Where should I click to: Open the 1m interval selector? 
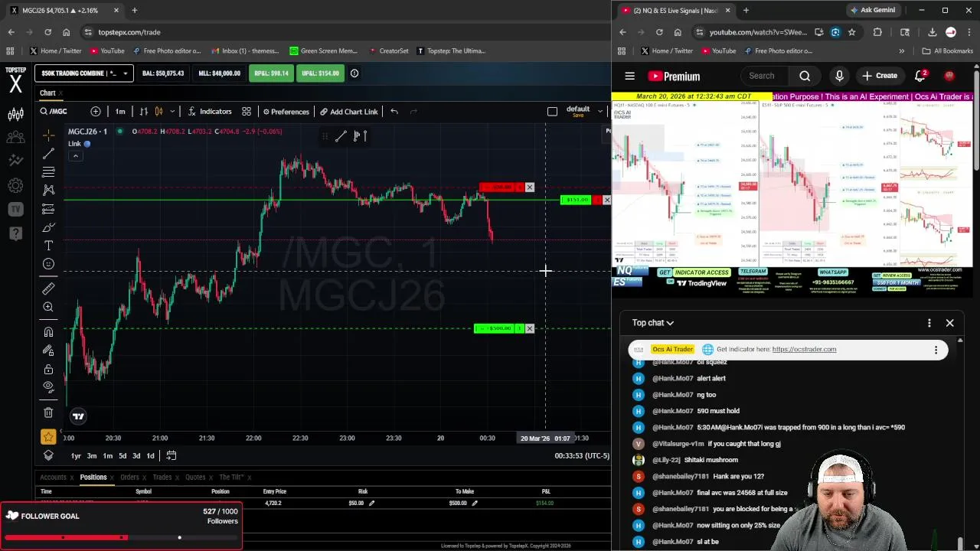click(120, 112)
